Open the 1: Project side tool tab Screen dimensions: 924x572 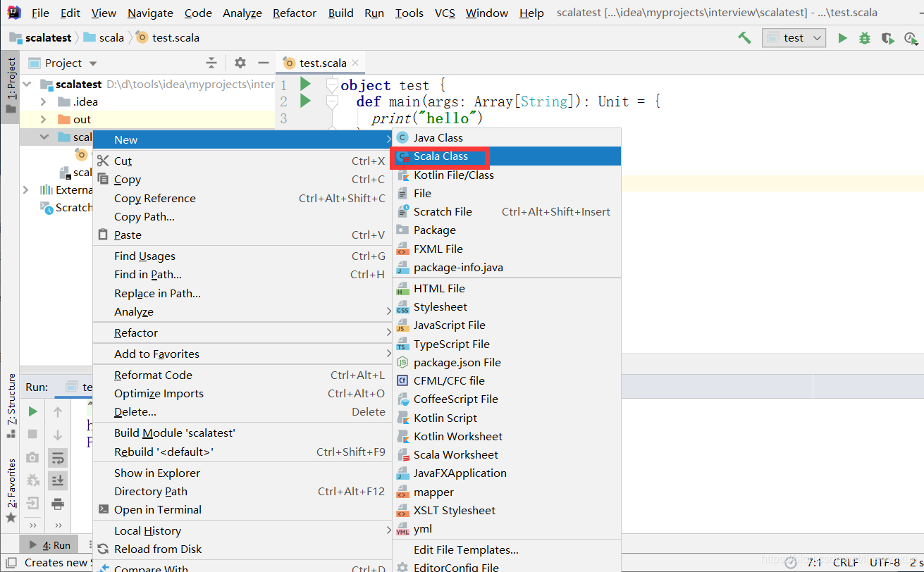[x=11, y=87]
